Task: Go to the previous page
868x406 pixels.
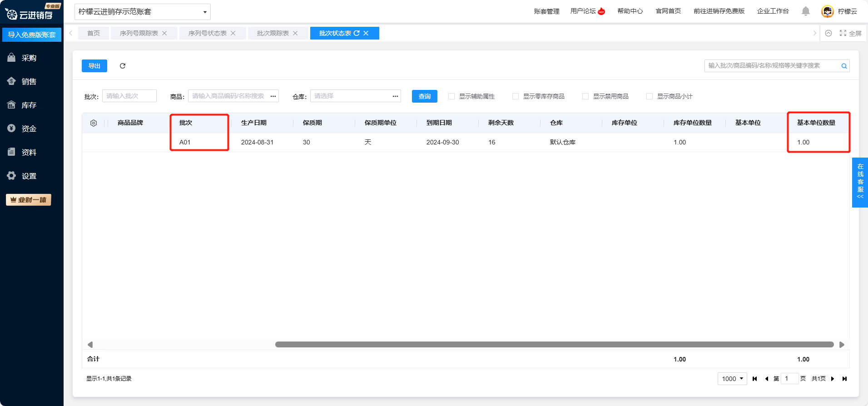Action: point(767,379)
